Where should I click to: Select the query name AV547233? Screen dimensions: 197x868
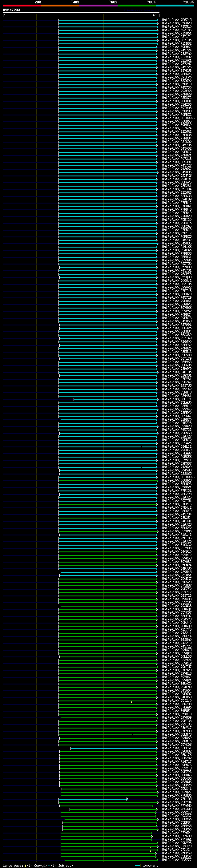(11, 10)
